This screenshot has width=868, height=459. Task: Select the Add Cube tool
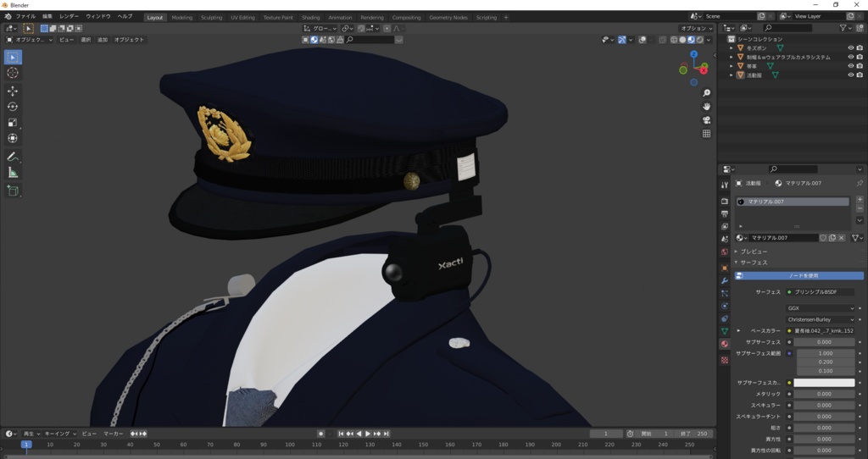point(13,191)
